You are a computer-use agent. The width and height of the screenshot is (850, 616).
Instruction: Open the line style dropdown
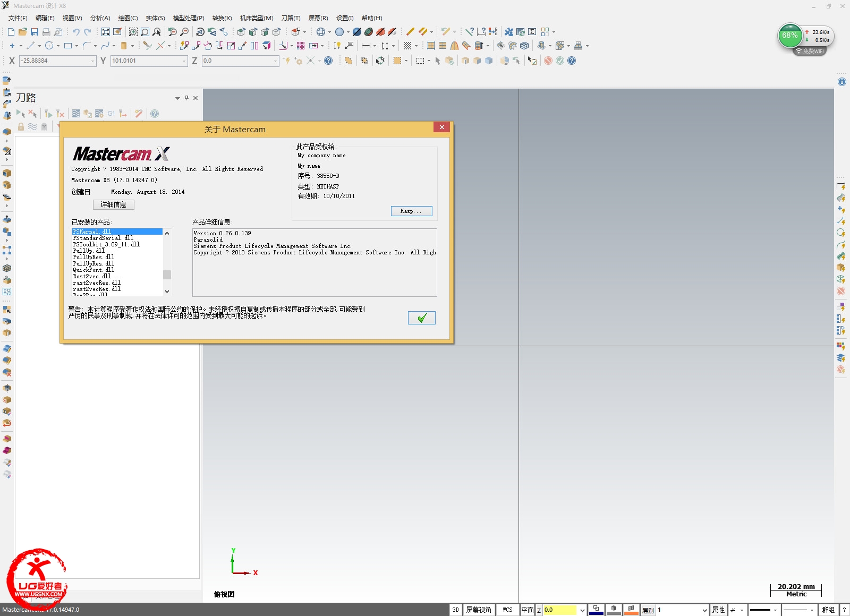tap(776, 610)
